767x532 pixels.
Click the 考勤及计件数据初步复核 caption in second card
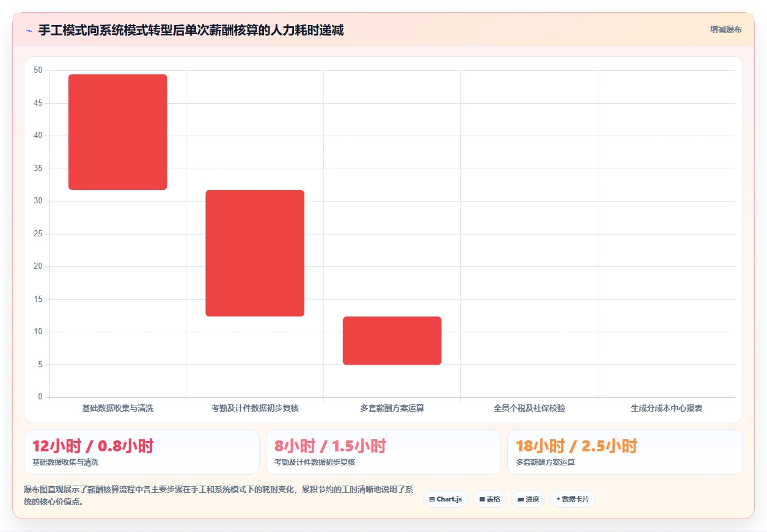point(315,462)
